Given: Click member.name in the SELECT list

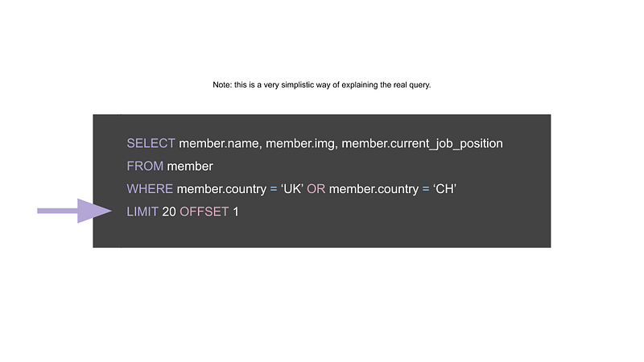Looking at the screenshot, I should click(220, 144).
